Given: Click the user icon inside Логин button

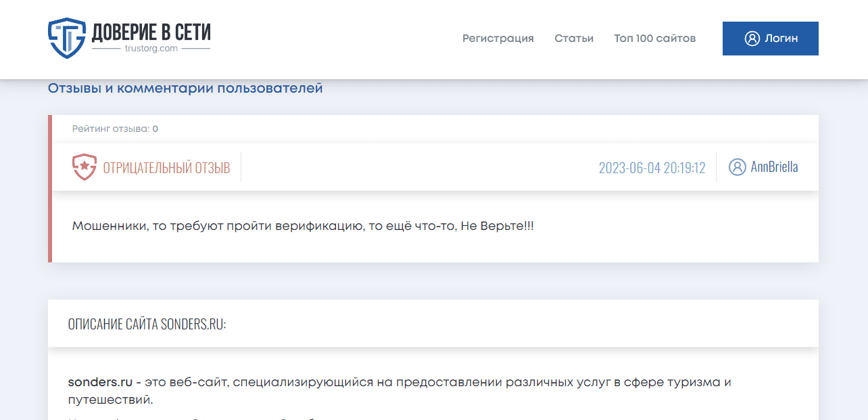Looking at the screenshot, I should [752, 39].
